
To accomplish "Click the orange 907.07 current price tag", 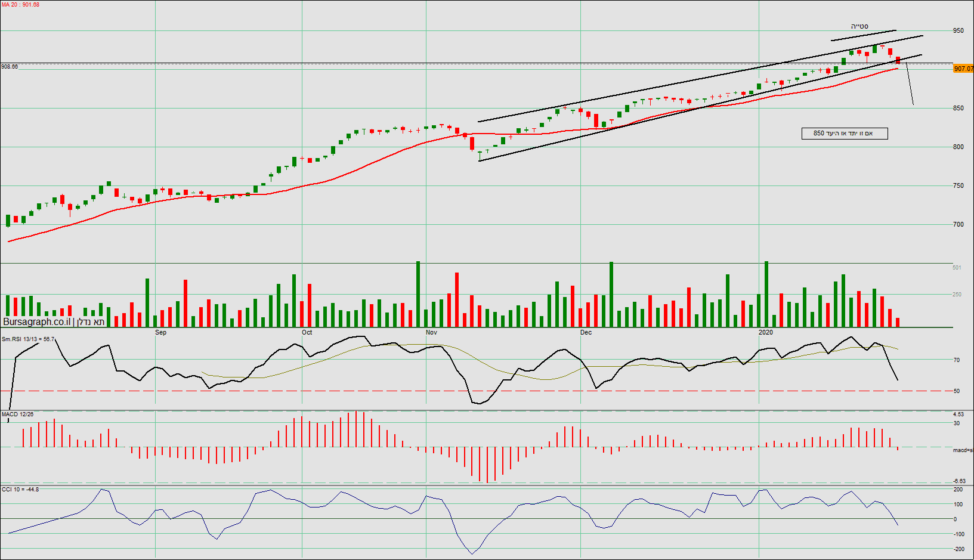I will [963, 69].
